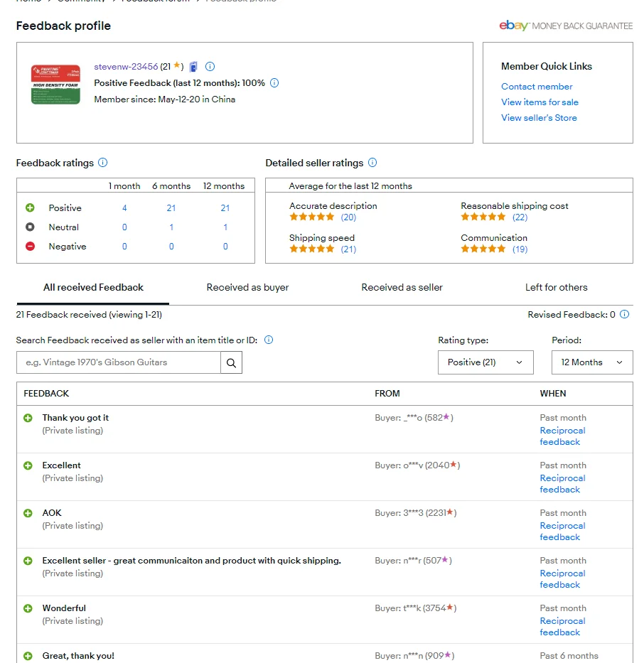The width and height of the screenshot is (644, 663).
Task: Click info icon right of seller's store badge
Action: click(x=210, y=67)
